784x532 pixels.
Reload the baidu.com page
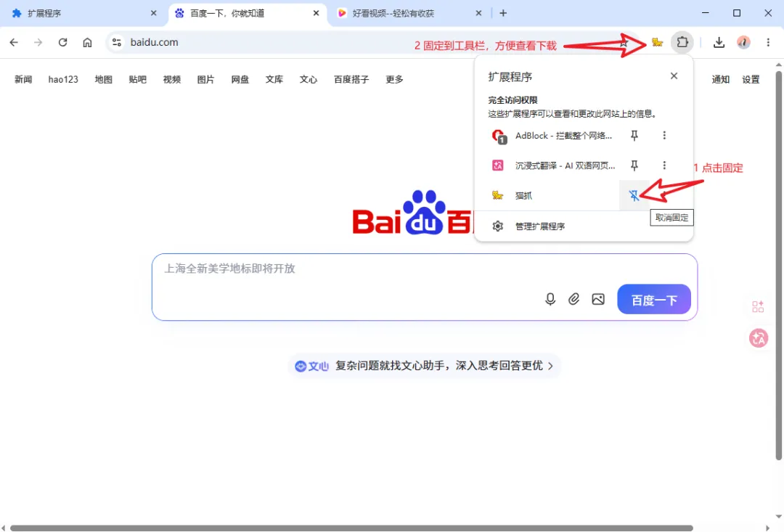pos(62,43)
